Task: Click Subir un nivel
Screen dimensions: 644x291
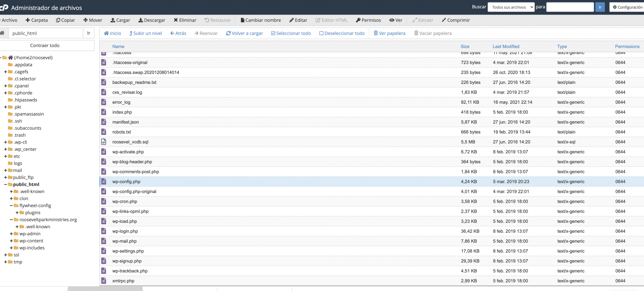Action: coord(146,33)
